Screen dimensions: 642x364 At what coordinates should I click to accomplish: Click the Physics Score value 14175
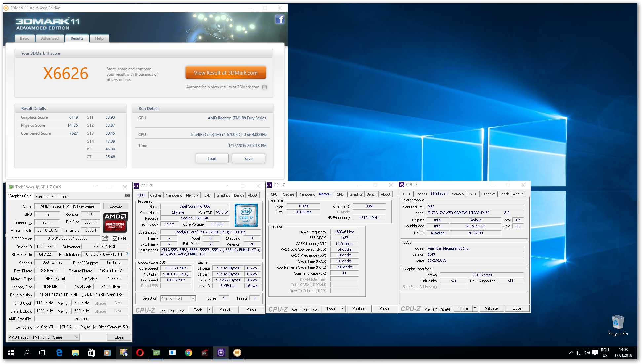73,125
